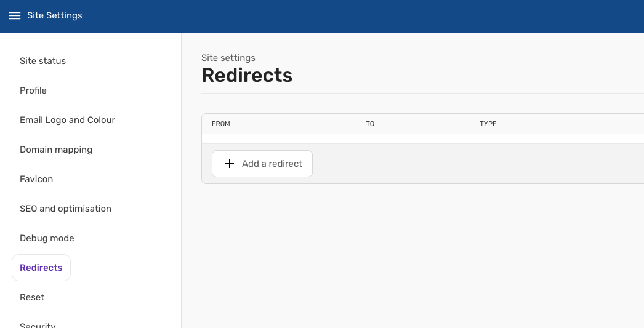Viewport: 644px width, 328px height.
Task: Open the Reset section
Action: (32, 297)
